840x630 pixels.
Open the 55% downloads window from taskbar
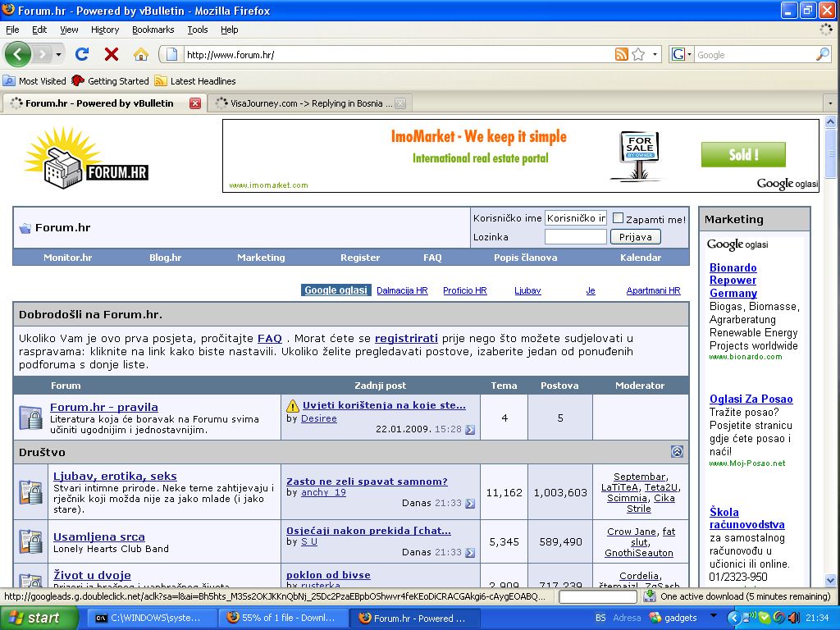click(282, 619)
